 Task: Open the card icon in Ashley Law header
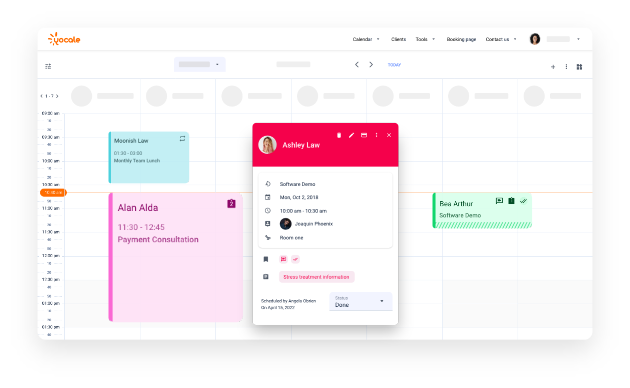(364, 135)
